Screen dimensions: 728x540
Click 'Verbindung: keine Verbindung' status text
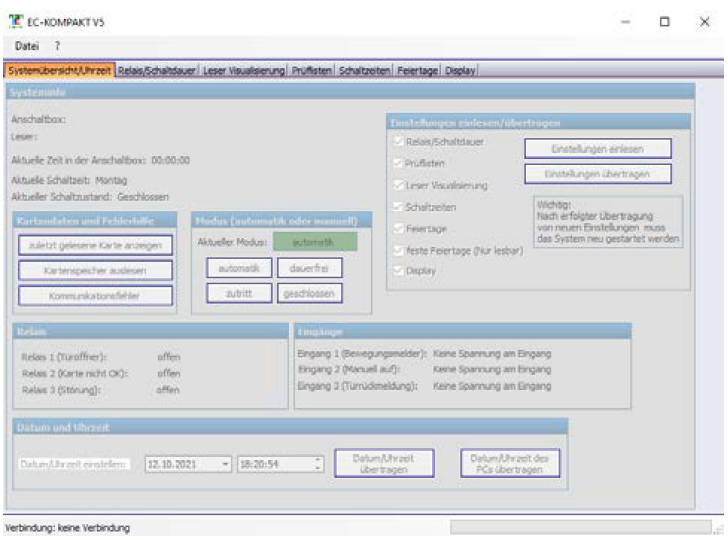tap(67, 528)
